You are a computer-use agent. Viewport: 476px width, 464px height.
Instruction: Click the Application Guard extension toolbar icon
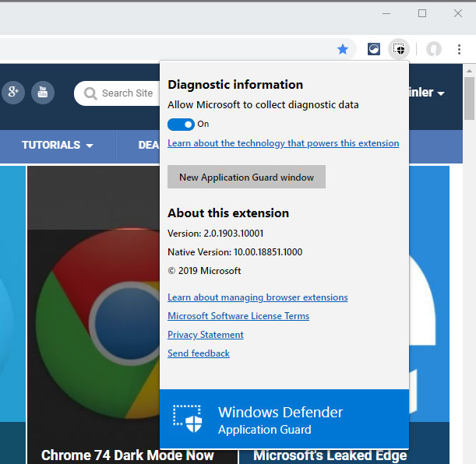pos(399,49)
